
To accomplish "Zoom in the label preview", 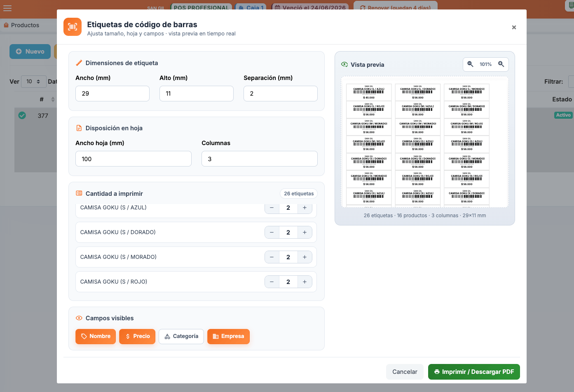I will (x=501, y=64).
